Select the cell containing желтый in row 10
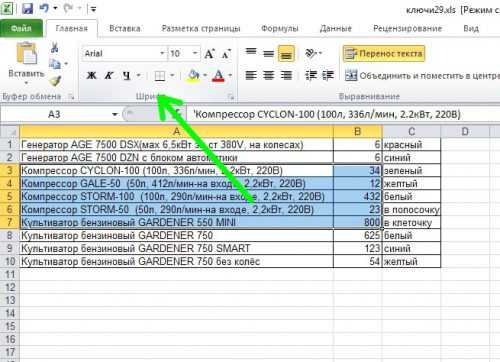Screen dimensions: 500x362 (x=411, y=261)
